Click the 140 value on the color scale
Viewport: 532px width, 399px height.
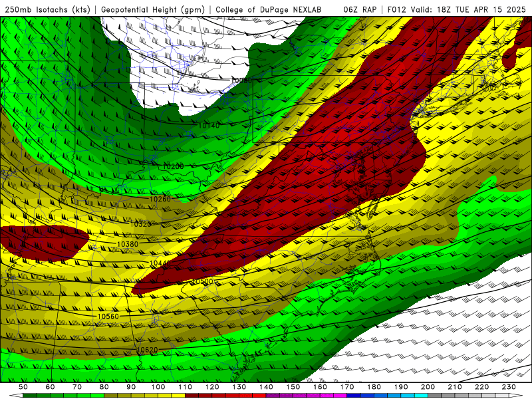pos(266,387)
